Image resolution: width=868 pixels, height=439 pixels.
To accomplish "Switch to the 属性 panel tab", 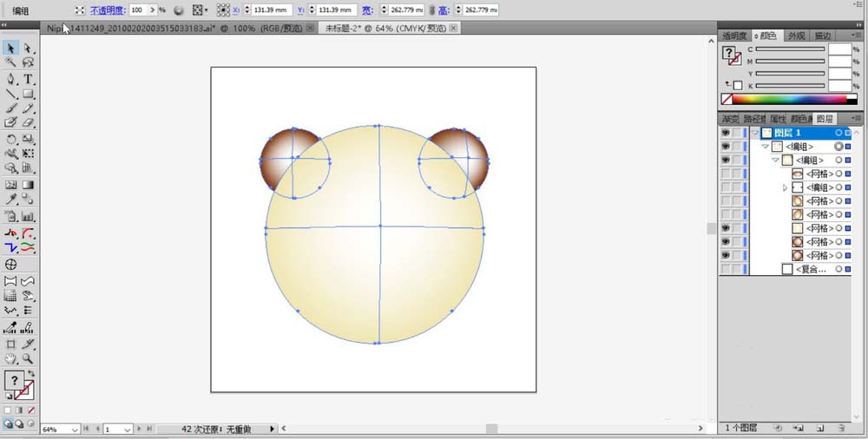I will pos(777,119).
